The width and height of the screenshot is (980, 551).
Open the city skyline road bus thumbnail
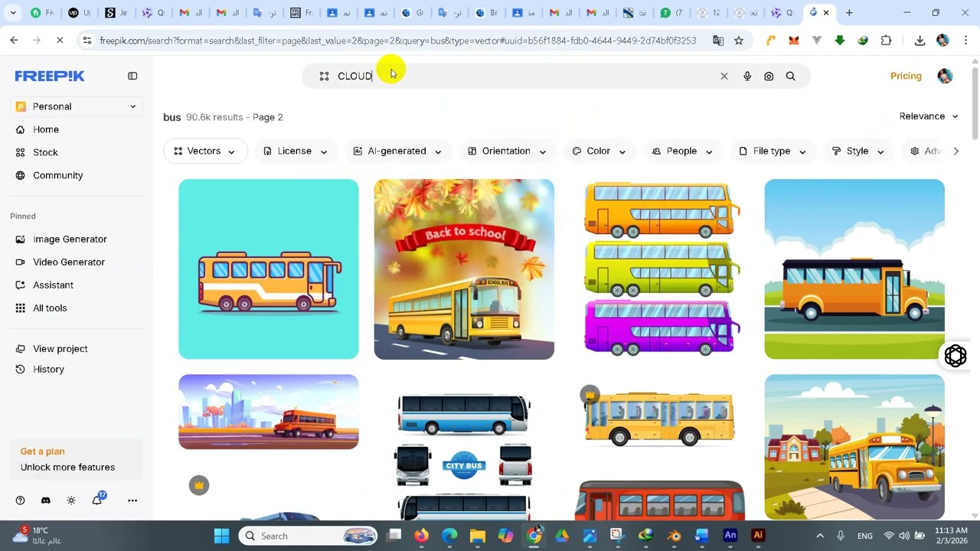pos(269,412)
